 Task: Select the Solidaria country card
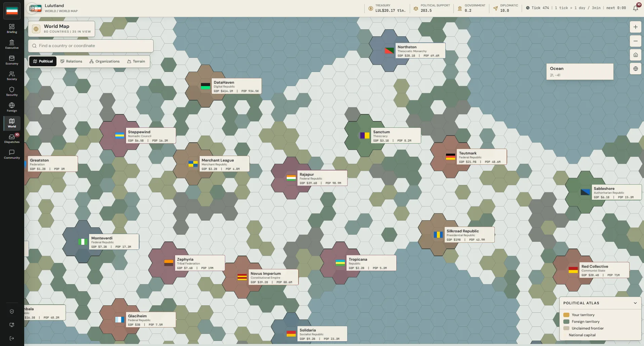322,334
